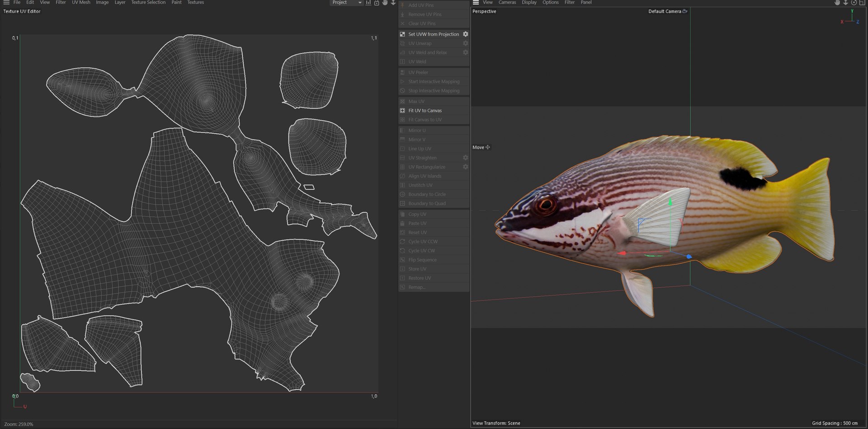
Task: Click the Restore UV text label
Action: (x=420, y=278)
